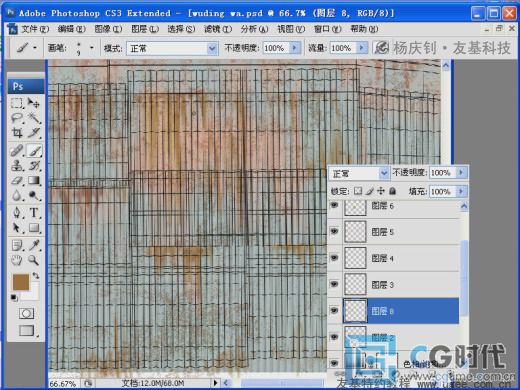Click the airbrush icon in options bar
Viewport: 520px width, 390px height.
pos(381,48)
